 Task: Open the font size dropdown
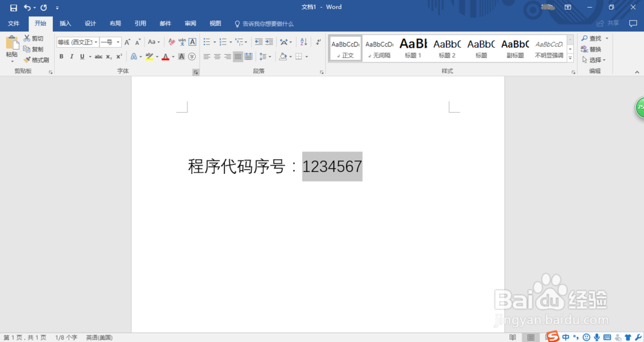click(118, 42)
